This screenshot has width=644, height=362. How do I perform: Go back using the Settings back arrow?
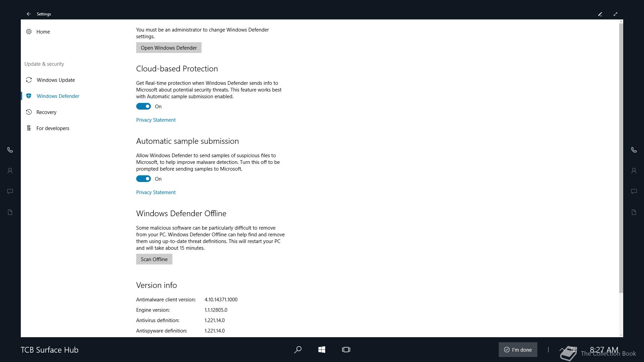tap(29, 14)
